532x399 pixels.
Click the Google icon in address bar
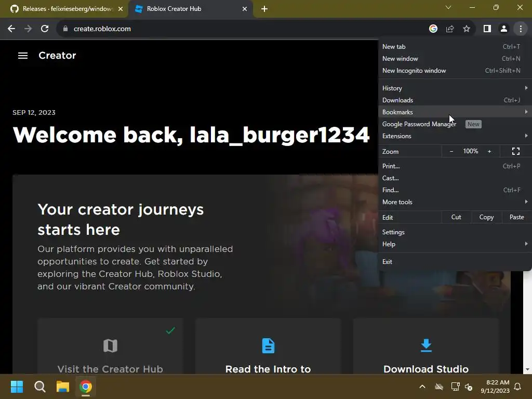pyautogui.click(x=433, y=29)
